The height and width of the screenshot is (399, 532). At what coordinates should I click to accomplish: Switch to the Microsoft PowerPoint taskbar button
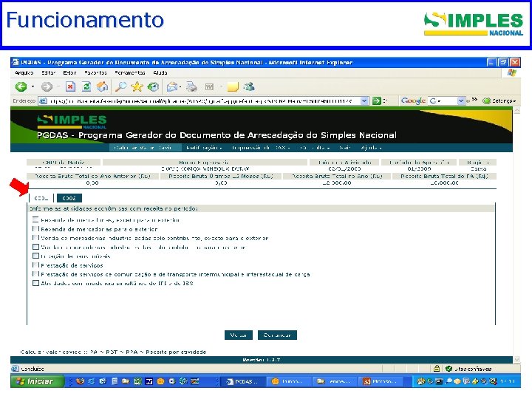(x=381, y=382)
